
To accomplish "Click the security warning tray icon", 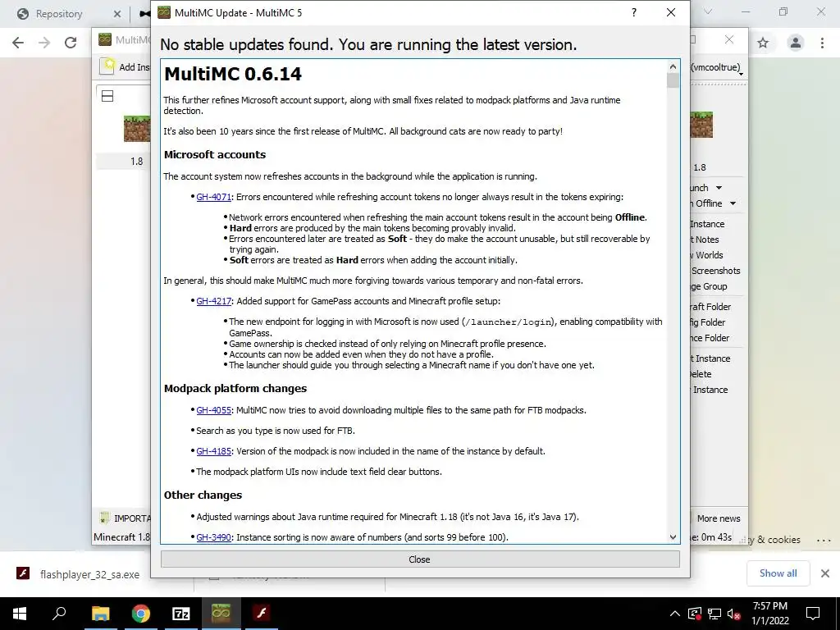I will tap(694, 614).
